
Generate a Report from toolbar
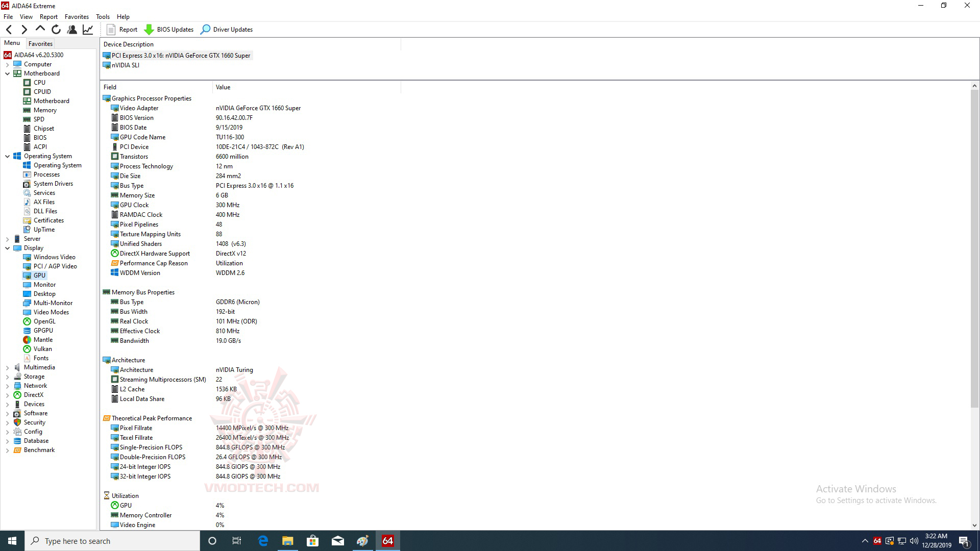[x=122, y=30]
